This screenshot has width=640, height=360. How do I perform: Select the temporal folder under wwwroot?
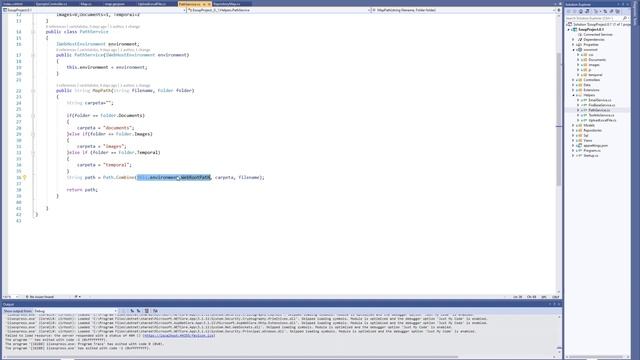point(595,75)
